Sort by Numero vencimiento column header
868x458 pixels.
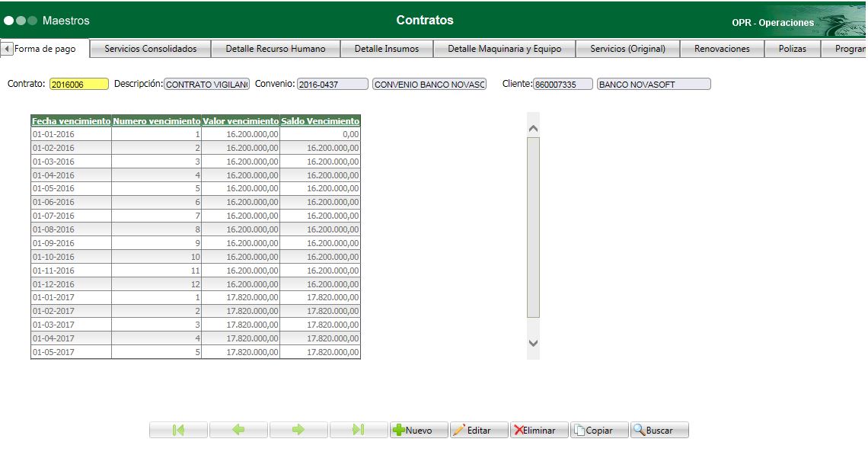point(157,120)
